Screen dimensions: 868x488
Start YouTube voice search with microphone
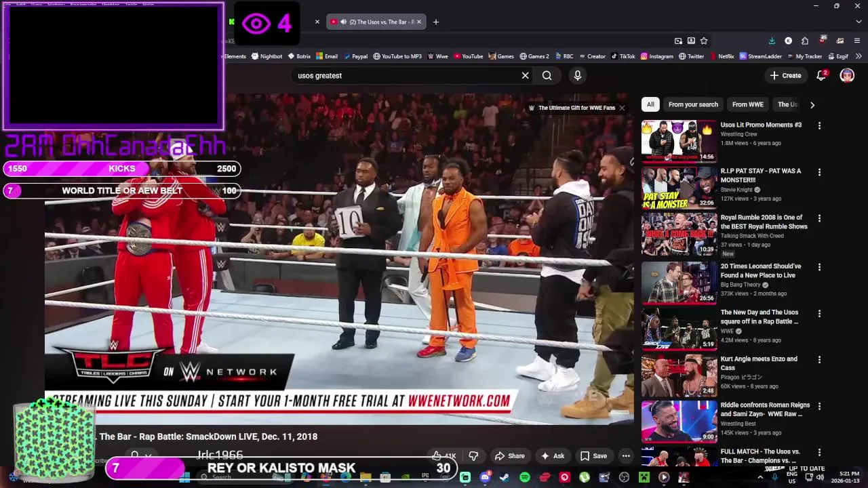pyautogui.click(x=578, y=76)
